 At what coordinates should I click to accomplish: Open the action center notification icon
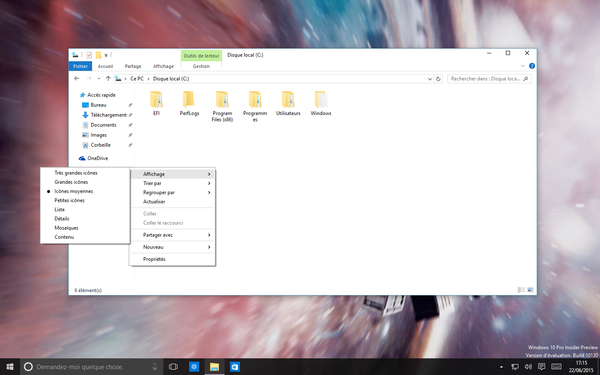tap(541, 367)
